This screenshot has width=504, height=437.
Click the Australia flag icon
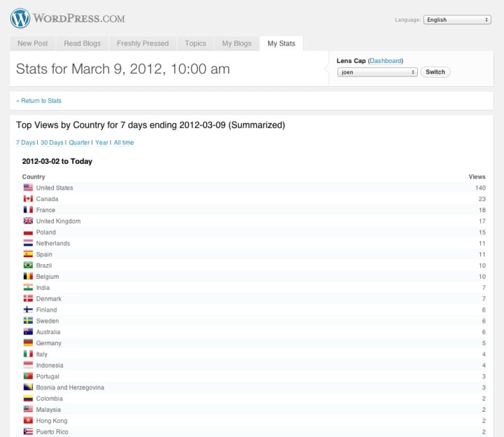(x=28, y=332)
